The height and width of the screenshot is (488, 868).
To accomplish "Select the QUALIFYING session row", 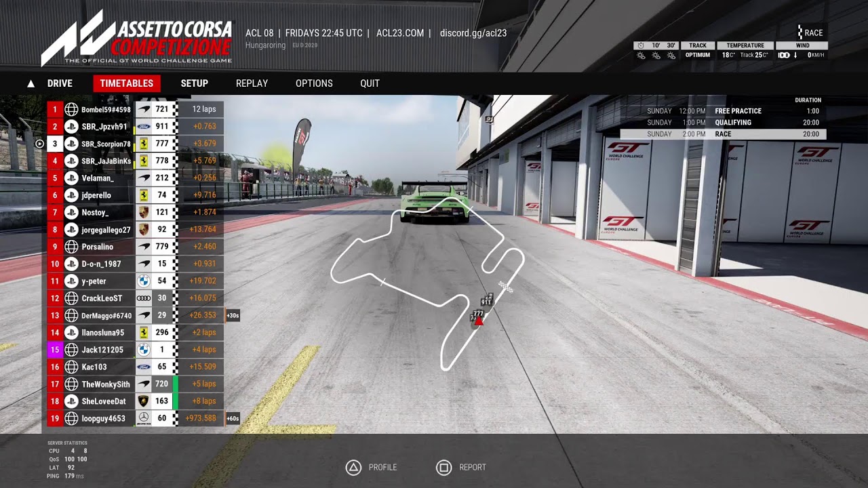I will [723, 123].
